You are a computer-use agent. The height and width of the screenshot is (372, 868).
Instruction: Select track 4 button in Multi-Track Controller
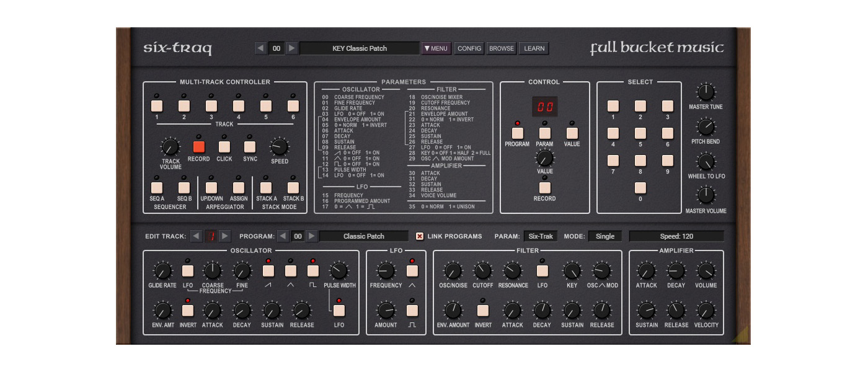[x=239, y=106]
